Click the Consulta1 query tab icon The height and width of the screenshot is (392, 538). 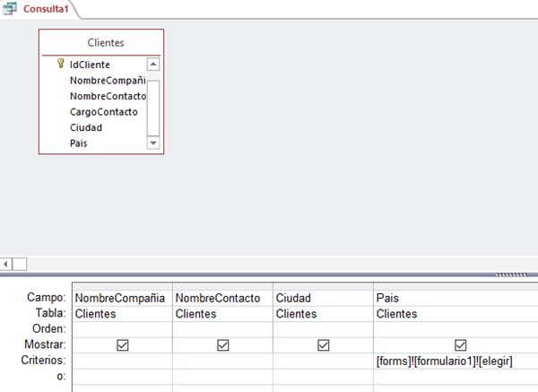12,8
